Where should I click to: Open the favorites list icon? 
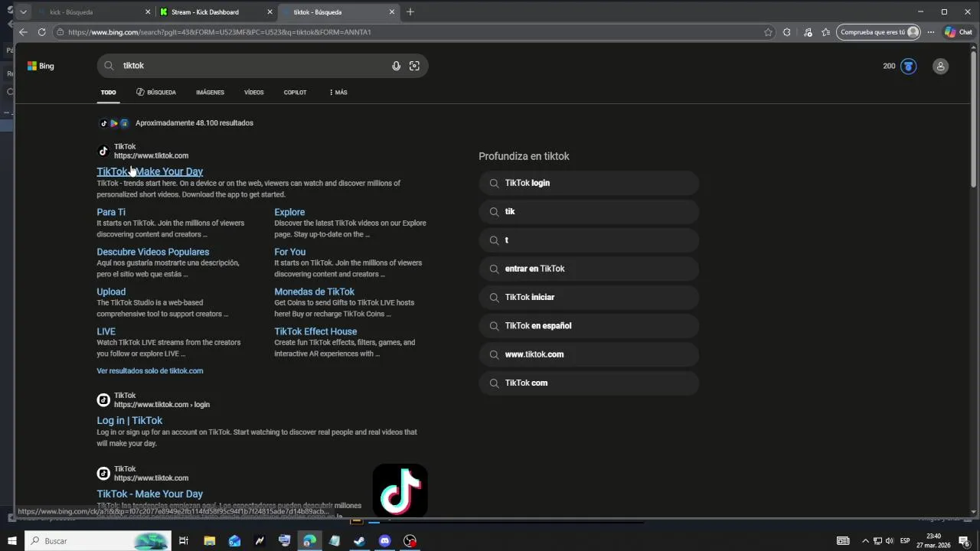point(826,32)
